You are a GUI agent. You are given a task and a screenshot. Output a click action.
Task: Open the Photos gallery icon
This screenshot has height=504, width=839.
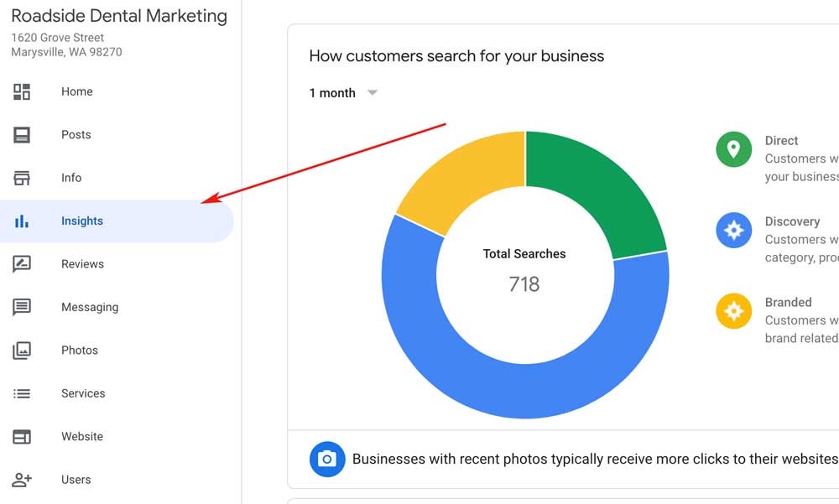(22, 351)
